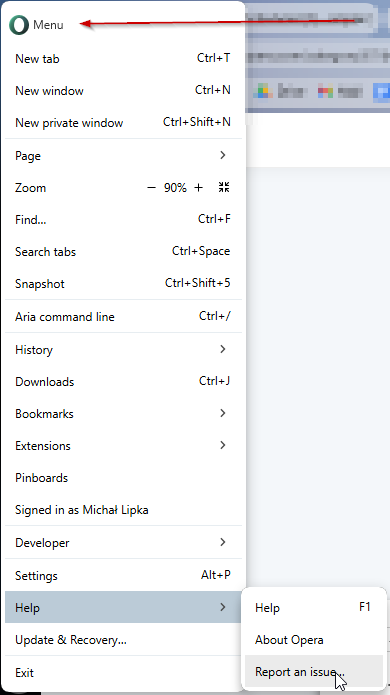Decrease zoom with the minus icon

(x=152, y=188)
